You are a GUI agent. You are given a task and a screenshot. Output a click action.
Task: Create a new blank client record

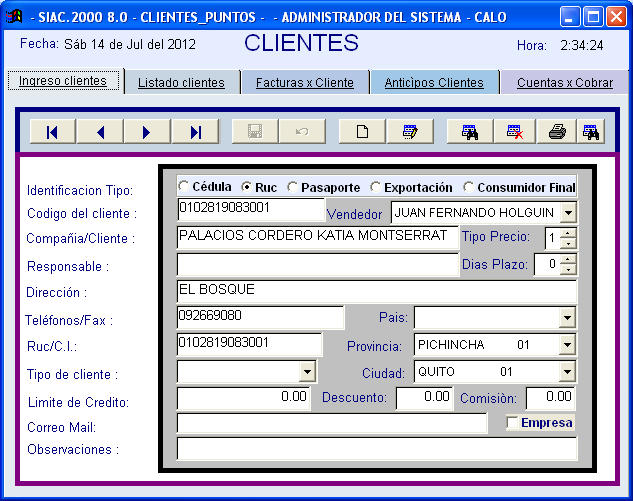[x=363, y=132]
